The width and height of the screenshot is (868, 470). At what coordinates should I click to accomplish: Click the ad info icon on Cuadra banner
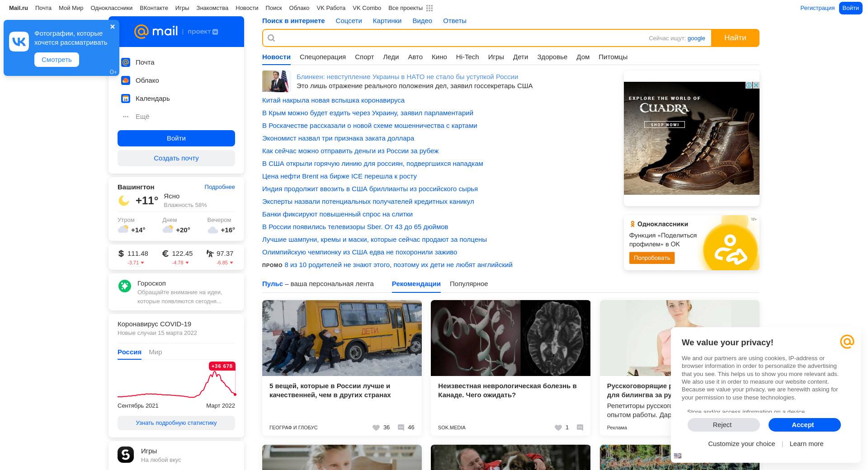(749, 85)
